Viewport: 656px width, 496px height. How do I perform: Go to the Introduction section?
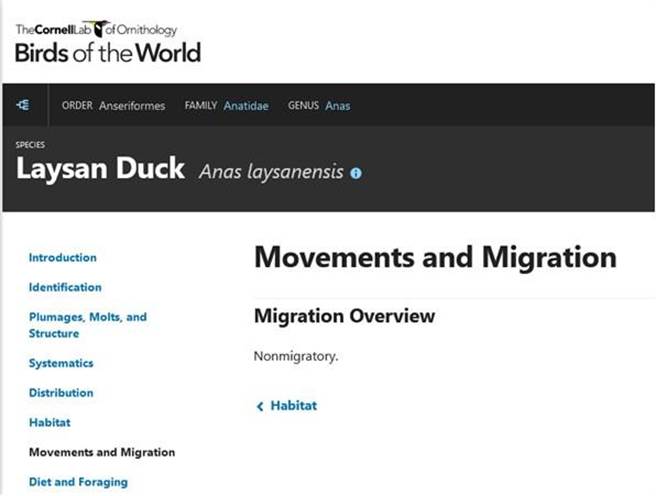coord(62,258)
